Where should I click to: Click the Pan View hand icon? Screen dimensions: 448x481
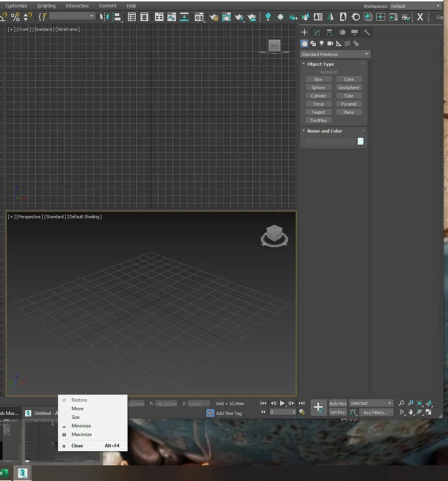pos(410,412)
